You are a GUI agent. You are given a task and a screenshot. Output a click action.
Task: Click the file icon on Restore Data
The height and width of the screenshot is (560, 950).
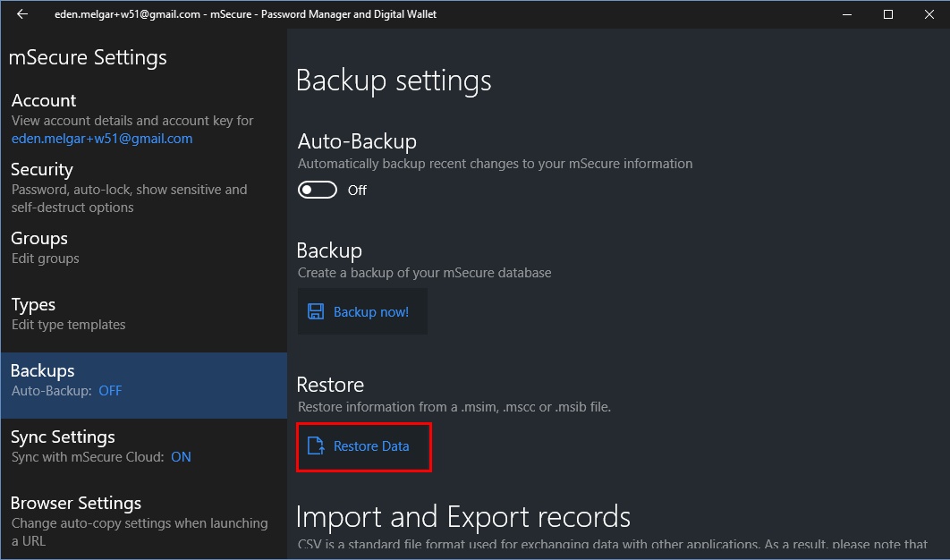(x=316, y=446)
